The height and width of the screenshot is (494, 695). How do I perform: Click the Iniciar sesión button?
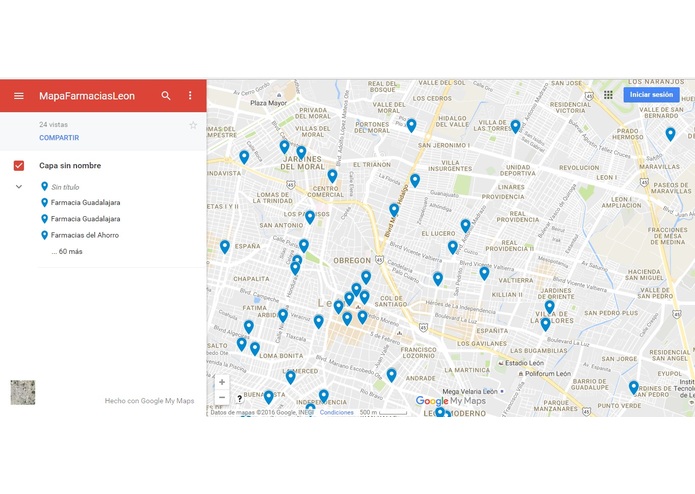tap(651, 95)
